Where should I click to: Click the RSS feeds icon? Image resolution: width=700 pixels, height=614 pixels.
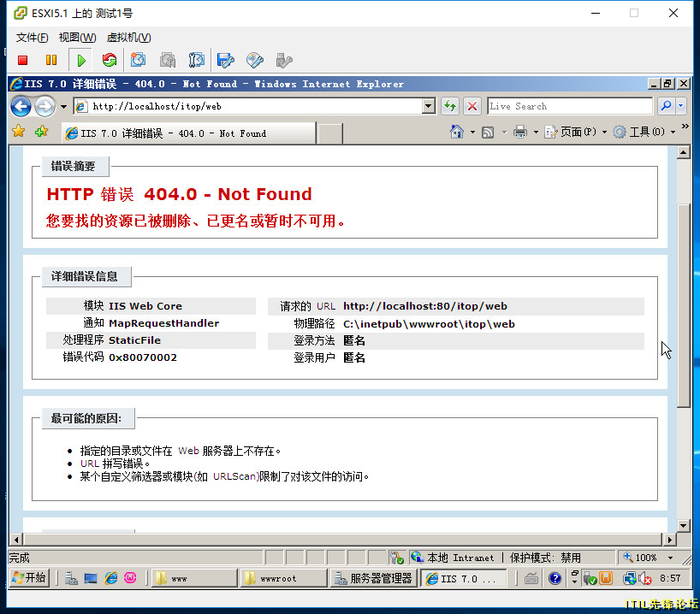click(x=488, y=132)
